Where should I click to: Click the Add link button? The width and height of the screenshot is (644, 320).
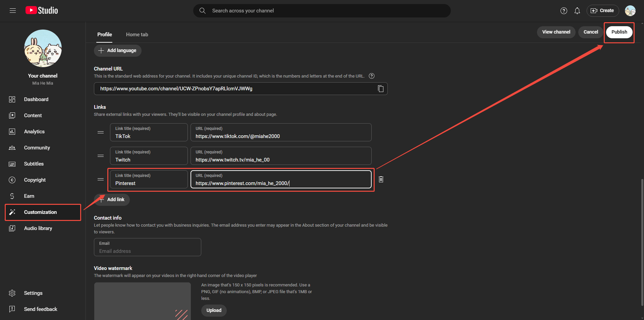tap(112, 199)
